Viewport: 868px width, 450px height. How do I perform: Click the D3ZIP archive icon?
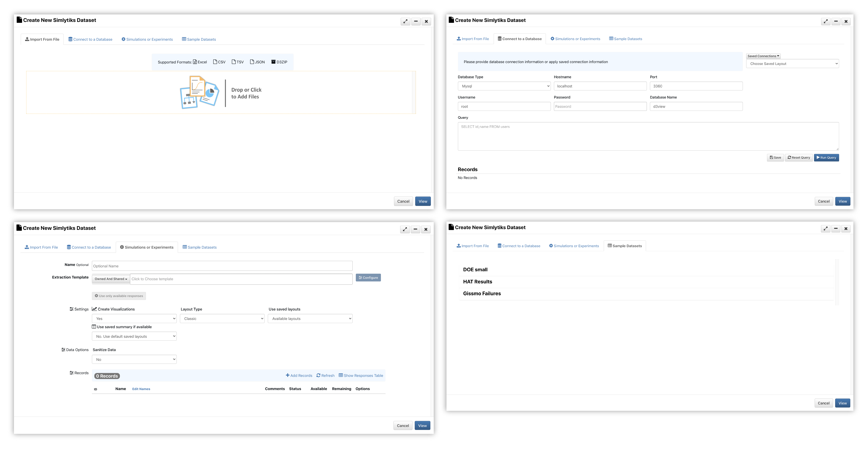pos(273,62)
